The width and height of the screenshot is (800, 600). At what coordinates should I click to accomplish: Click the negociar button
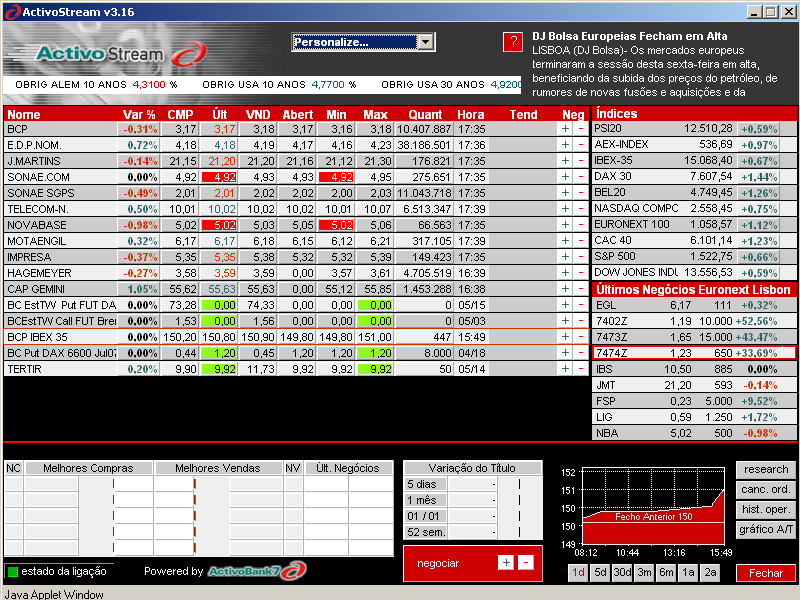438,563
